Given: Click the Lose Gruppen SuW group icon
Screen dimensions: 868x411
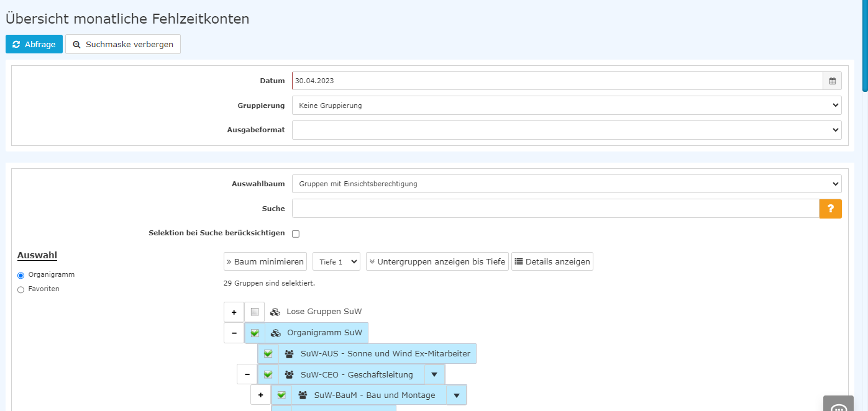Looking at the screenshot, I should 275,312.
